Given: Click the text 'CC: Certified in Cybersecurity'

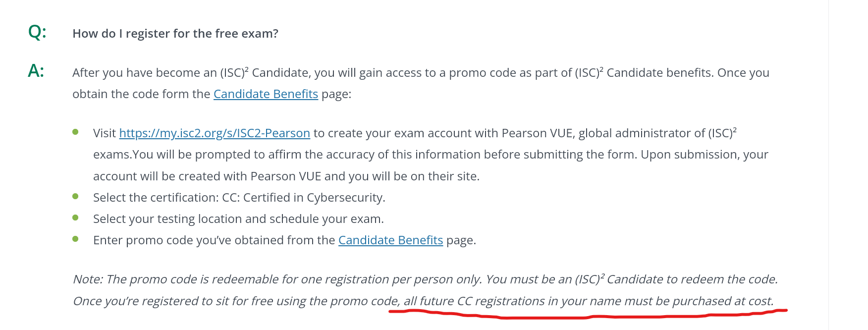Looking at the screenshot, I should (303, 197).
